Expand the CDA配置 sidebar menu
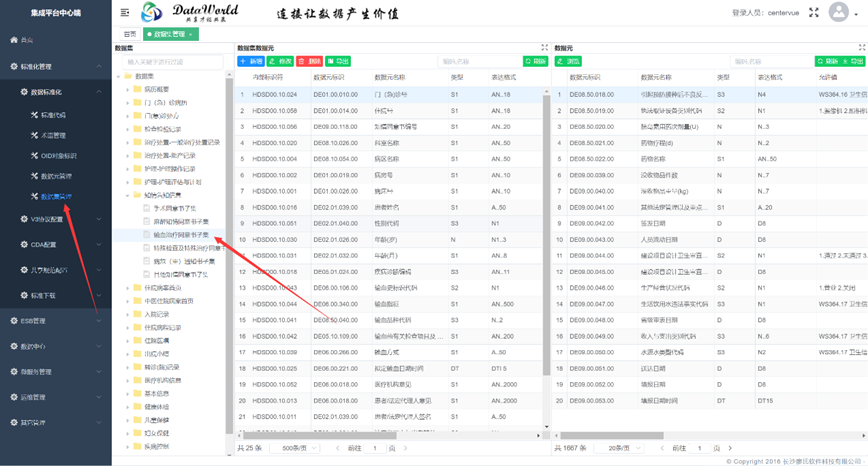 pyautogui.click(x=55, y=245)
